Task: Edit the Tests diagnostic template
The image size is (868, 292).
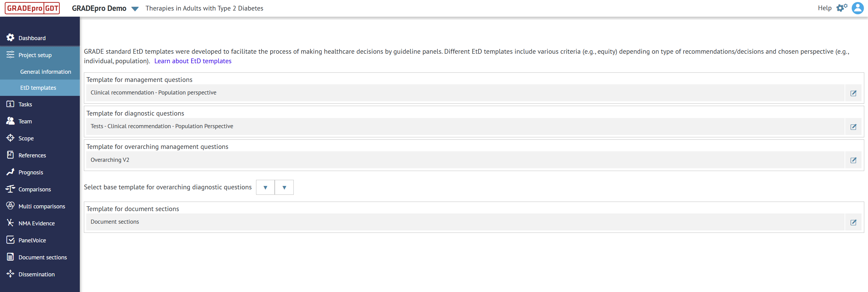Action: tap(854, 127)
